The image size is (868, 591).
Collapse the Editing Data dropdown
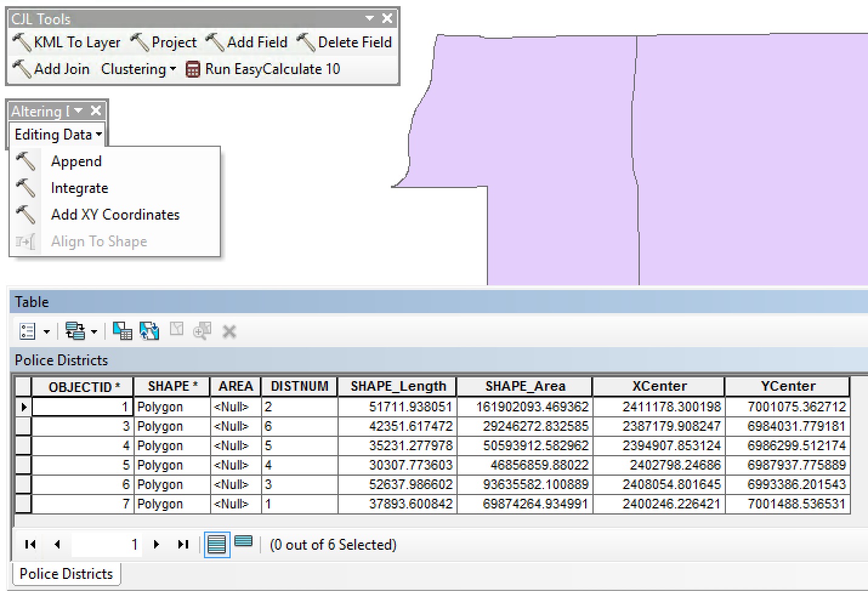(x=58, y=135)
